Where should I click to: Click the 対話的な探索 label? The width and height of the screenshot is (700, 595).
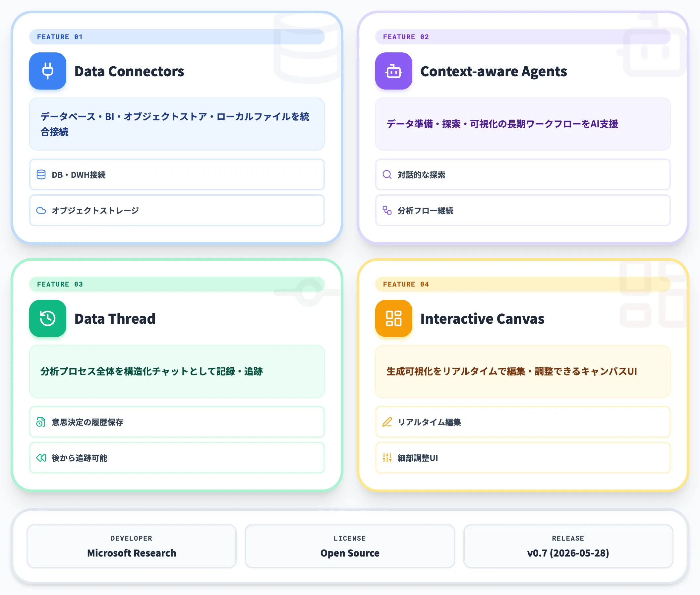[421, 175]
